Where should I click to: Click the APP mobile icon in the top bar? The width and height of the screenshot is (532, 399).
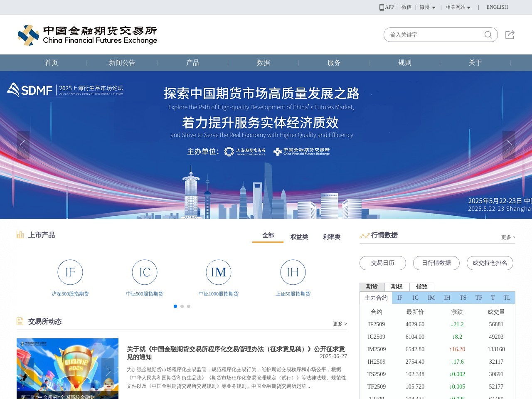[x=381, y=7]
